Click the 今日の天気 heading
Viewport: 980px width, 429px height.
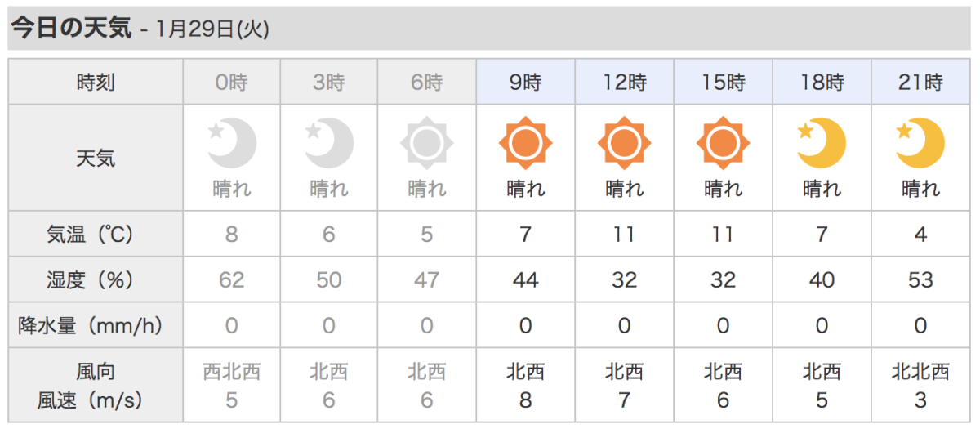(x=71, y=29)
